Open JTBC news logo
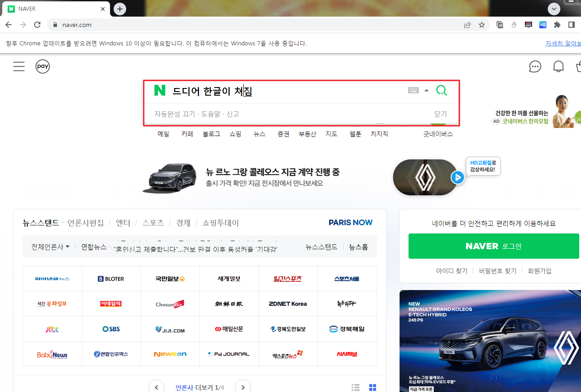This screenshot has height=392, width=581. [52, 329]
